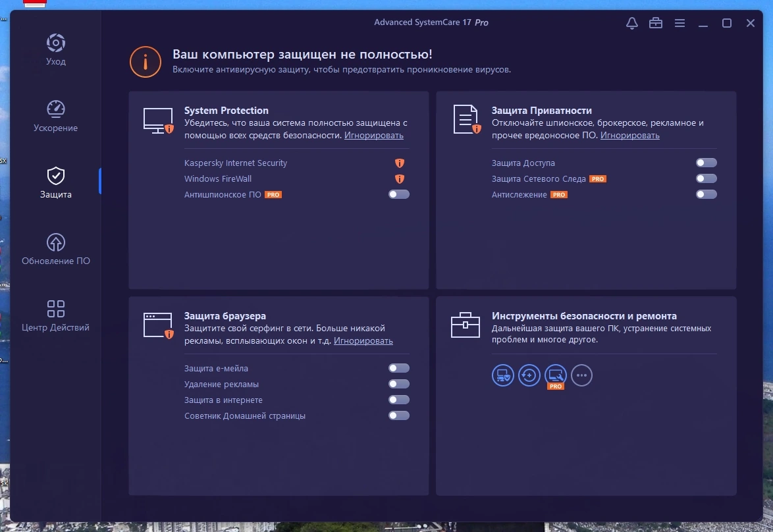Show more security tools (three dots)

(581, 376)
